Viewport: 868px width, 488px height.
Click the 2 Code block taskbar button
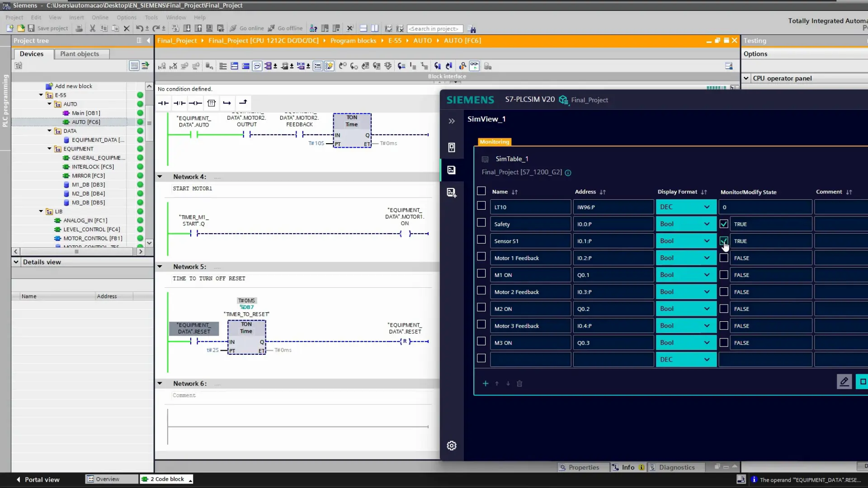click(166, 479)
